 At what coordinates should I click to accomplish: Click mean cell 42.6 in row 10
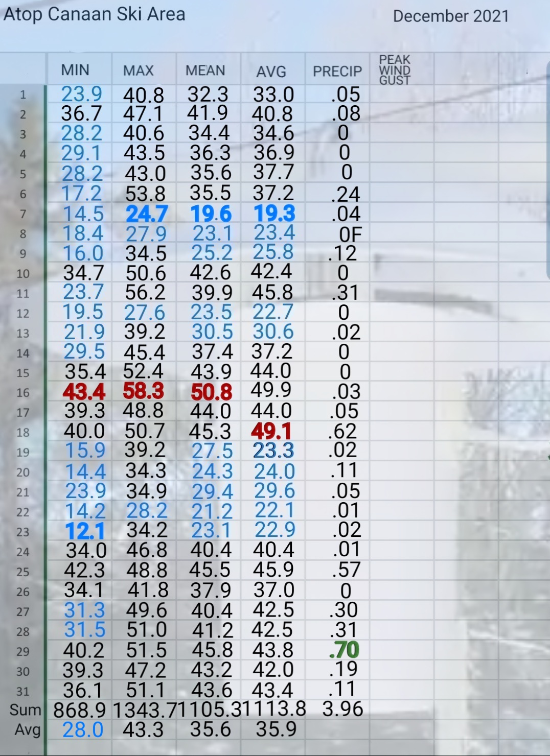[x=210, y=273]
